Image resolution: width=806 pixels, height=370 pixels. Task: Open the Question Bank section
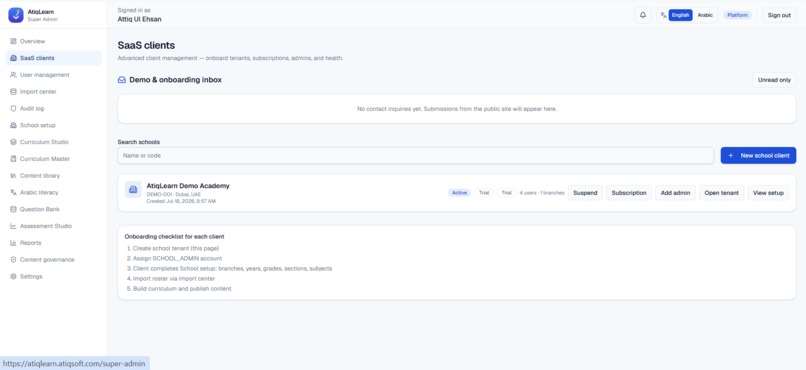[x=53, y=209]
